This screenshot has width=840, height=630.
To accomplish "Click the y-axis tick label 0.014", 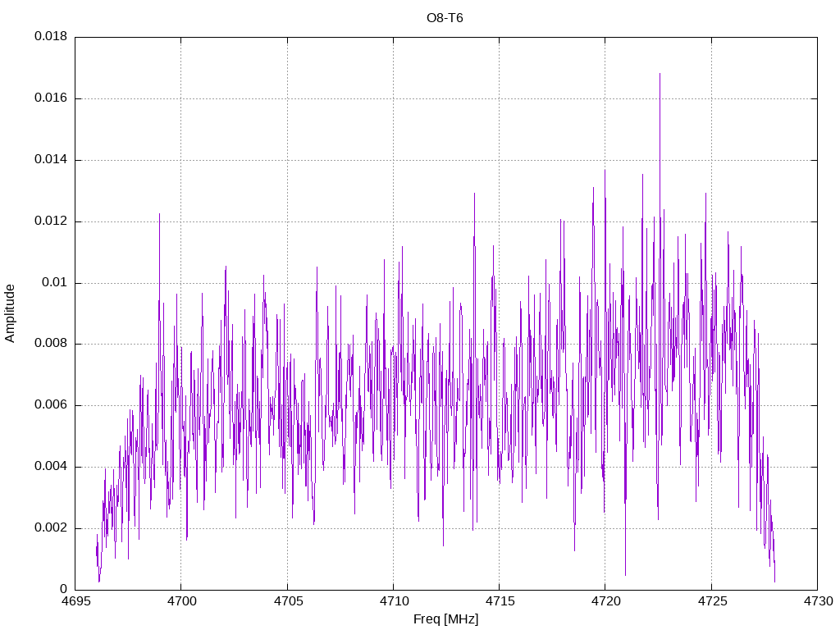I will click(x=51, y=160).
